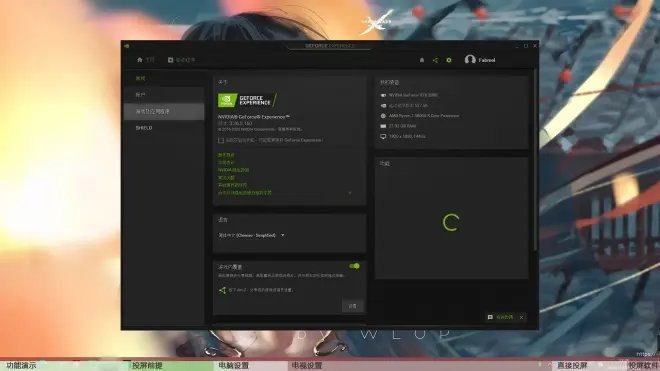The image size is (660, 371).
Task: Open the fourth green FAQ link
Action: [x=226, y=178]
